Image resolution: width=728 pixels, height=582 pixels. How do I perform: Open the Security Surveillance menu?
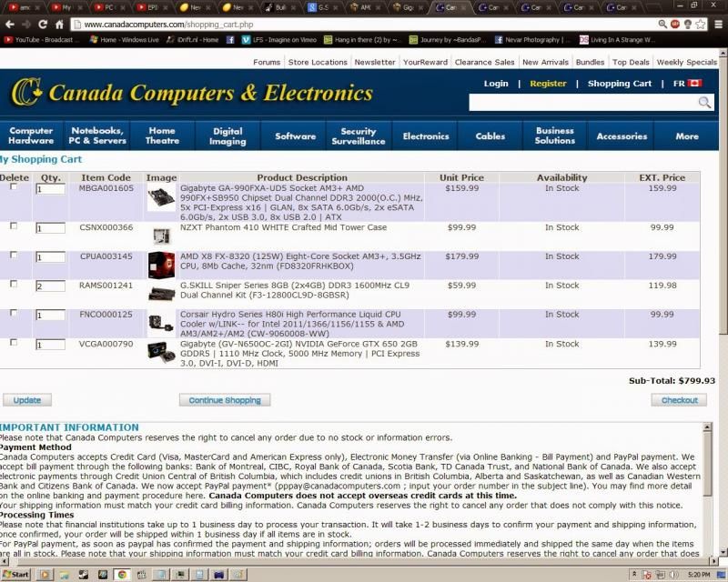[x=359, y=135]
